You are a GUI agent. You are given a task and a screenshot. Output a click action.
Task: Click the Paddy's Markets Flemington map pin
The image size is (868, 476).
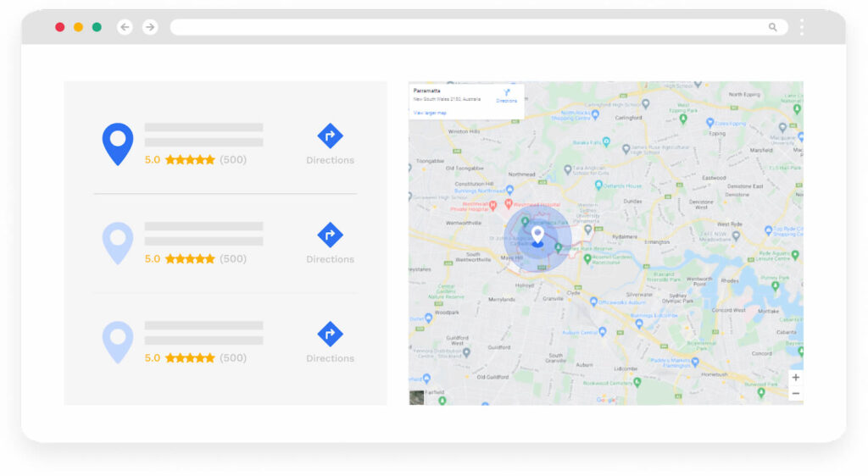coord(695,362)
